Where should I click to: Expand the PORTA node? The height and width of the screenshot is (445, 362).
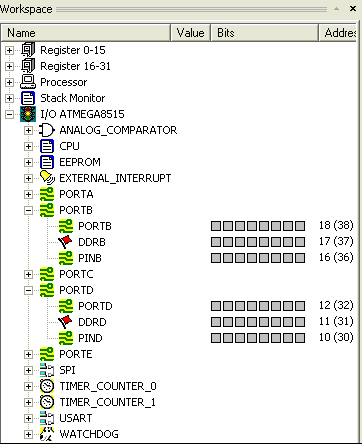point(28,194)
